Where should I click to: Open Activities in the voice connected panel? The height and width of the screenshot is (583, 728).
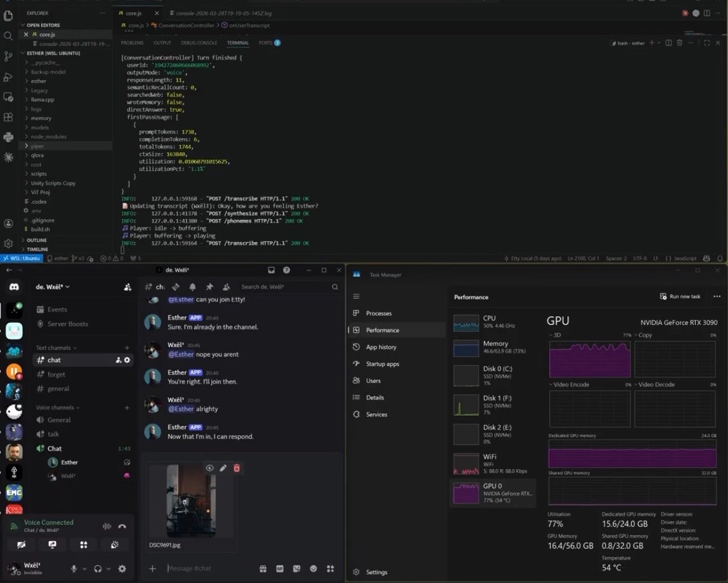point(83,544)
